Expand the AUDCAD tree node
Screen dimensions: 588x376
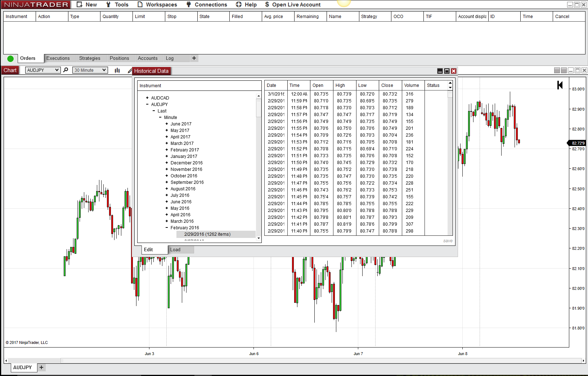[147, 98]
